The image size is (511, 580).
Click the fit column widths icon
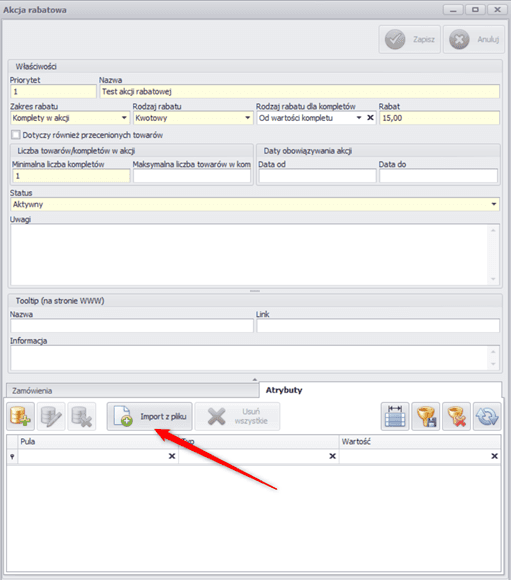[395, 416]
